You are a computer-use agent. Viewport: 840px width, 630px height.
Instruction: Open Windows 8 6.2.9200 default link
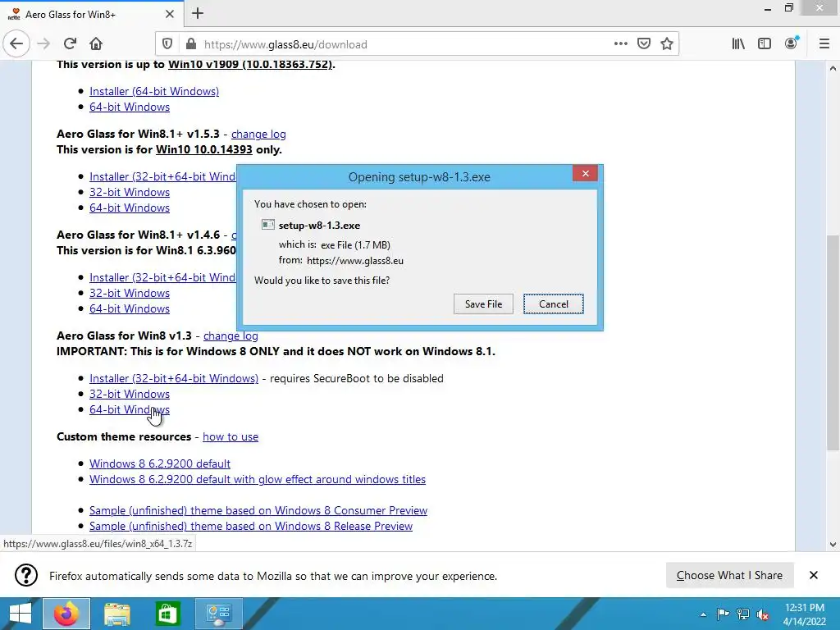[160, 463]
